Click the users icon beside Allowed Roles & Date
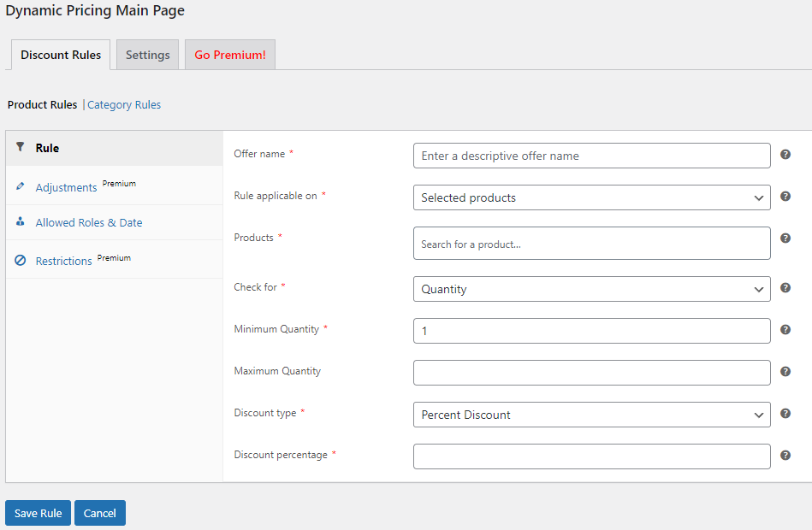This screenshot has width=812, height=530. [x=21, y=222]
